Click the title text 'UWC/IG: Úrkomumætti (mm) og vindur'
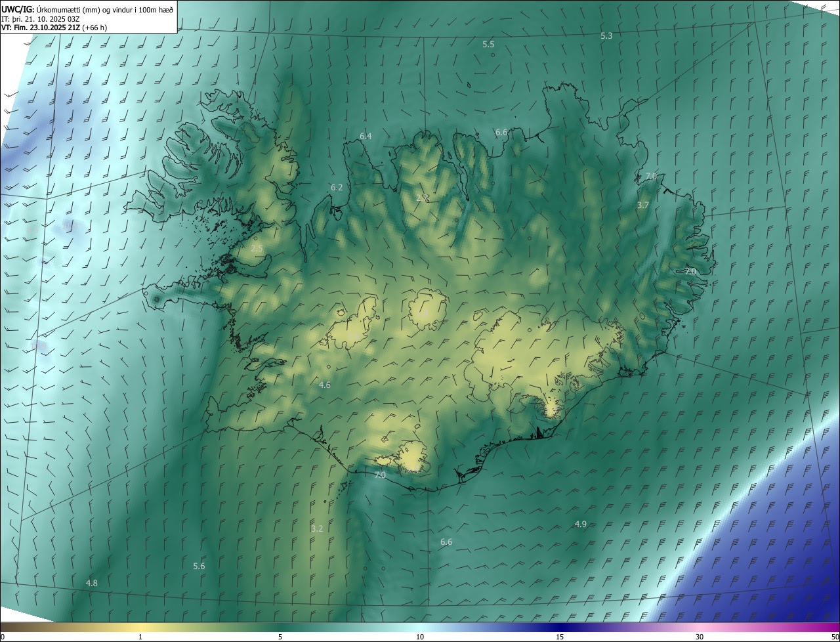The width and height of the screenshot is (840, 642). (x=88, y=9)
